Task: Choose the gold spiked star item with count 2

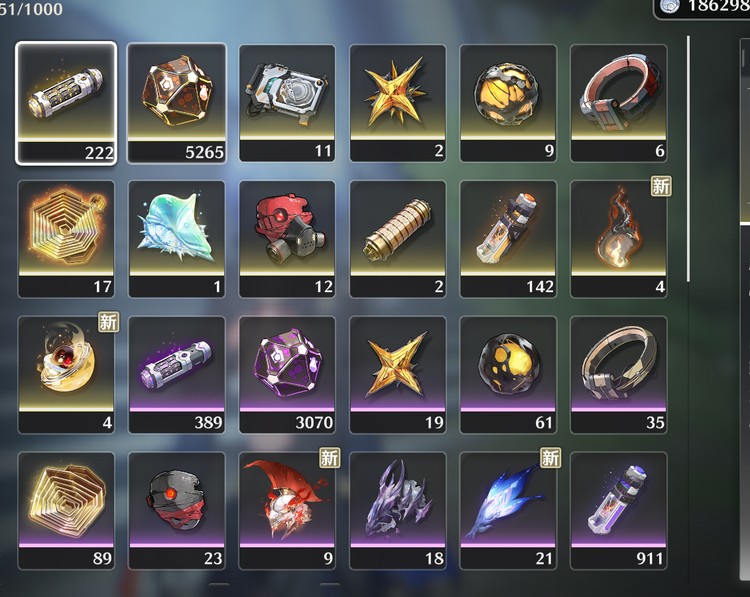Action: pyautogui.click(x=397, y=103)
